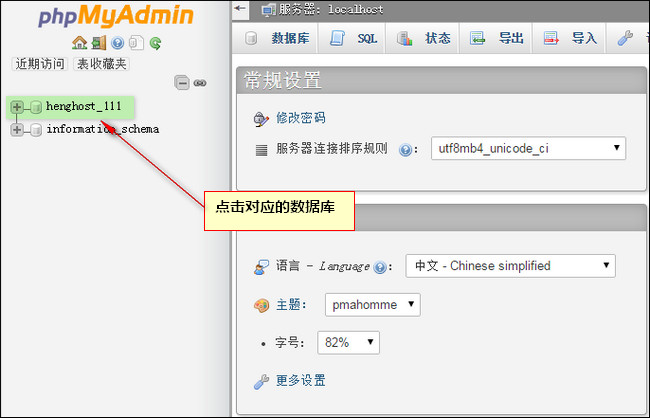The width and height of the screenshot is (650, 418).
Task: Open the 中文 - Chinese simplified language dropdown
Action: (510, 266)
